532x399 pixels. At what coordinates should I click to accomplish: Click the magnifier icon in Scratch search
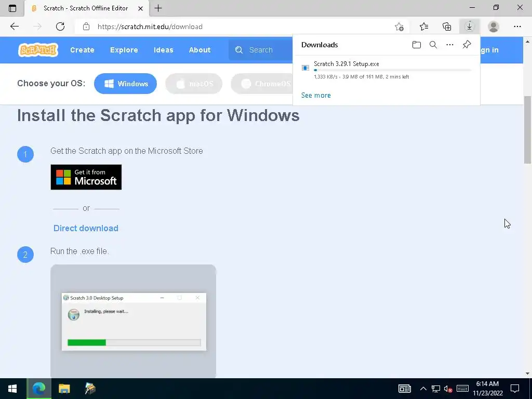tap(239, 50)
